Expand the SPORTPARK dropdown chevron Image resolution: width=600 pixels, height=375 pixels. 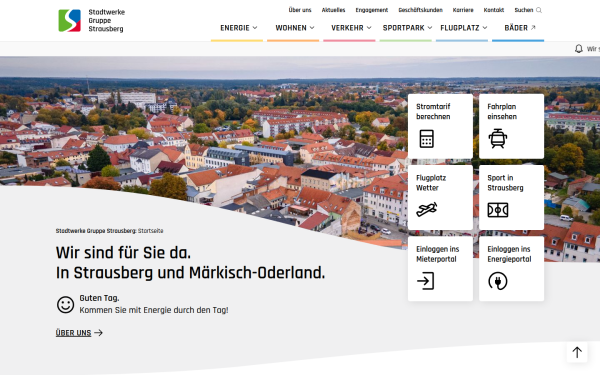tap(430, 28)
